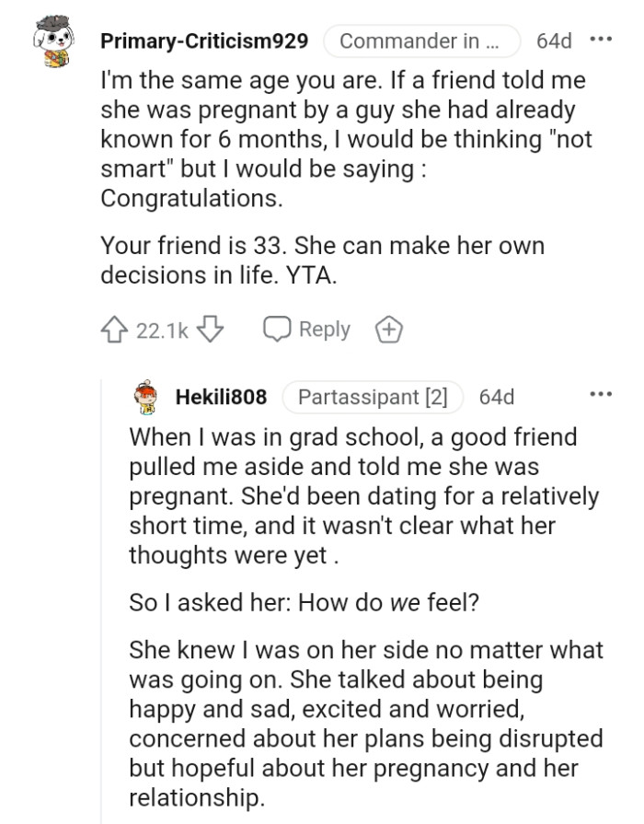The height and width of the screenshot is (824, 644).
Task: Click the 64d timestamp on the top comment
Action: (x=552, y=40)
